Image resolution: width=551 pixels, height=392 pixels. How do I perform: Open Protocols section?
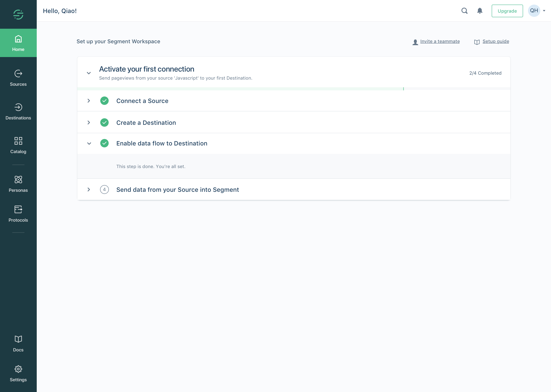[x=18, y=214]
